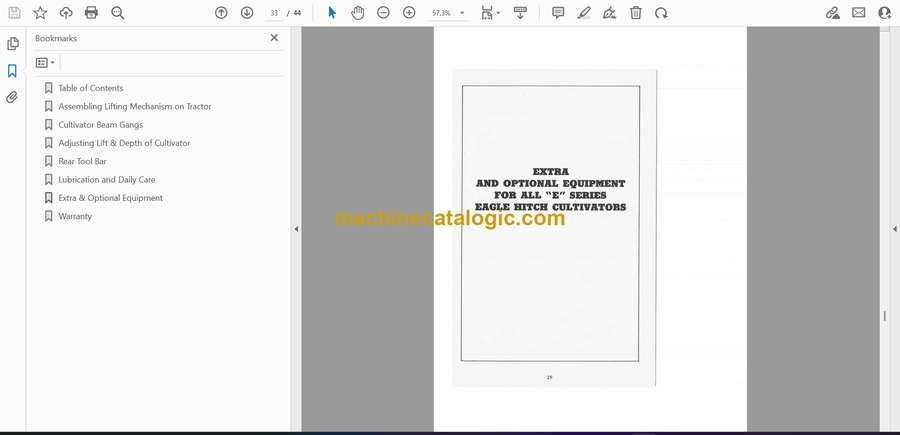The image size is (900, 435).
Task: Open the Page Thumbnails panel
Action: (13, 44)
